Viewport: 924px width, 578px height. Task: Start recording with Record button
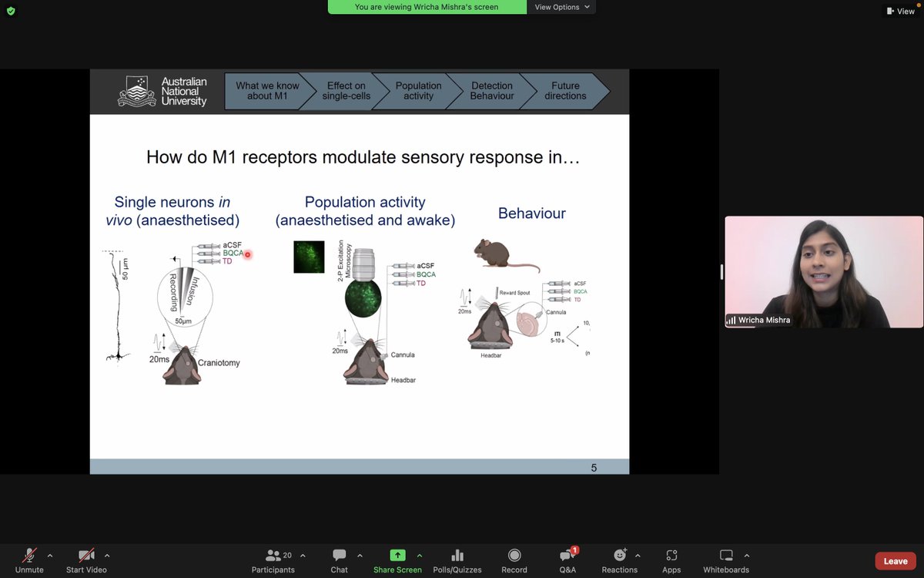point(514,560)
